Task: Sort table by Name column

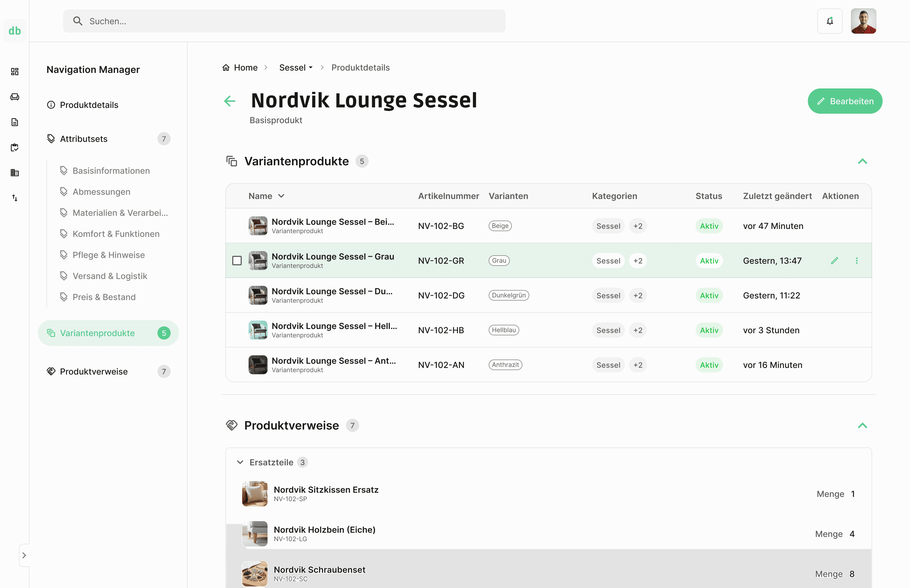Action: (266, 196)
